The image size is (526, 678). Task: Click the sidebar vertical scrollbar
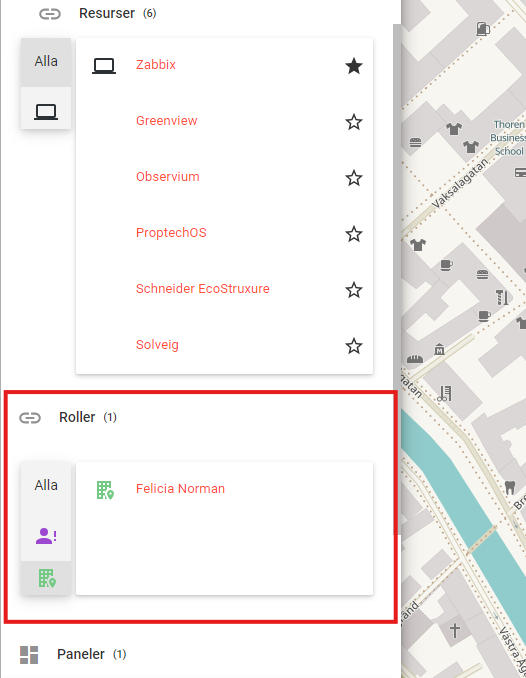click(397, 279)
